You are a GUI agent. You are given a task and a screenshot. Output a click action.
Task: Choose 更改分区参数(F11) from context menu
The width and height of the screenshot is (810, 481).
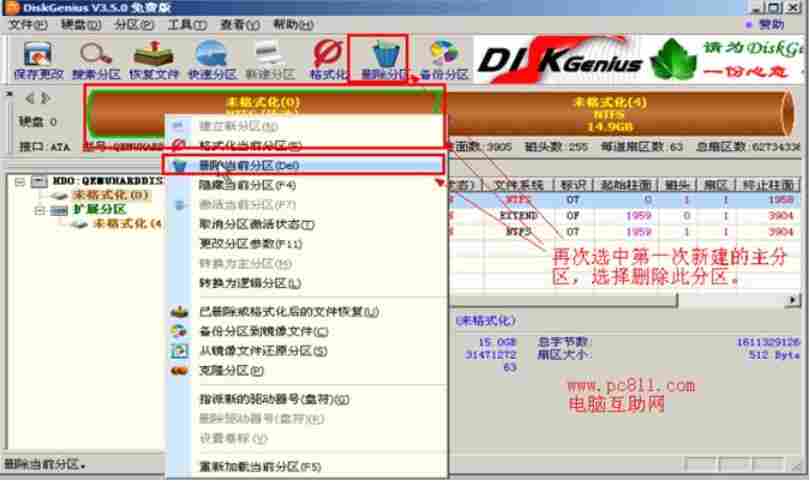click(306, 244)
